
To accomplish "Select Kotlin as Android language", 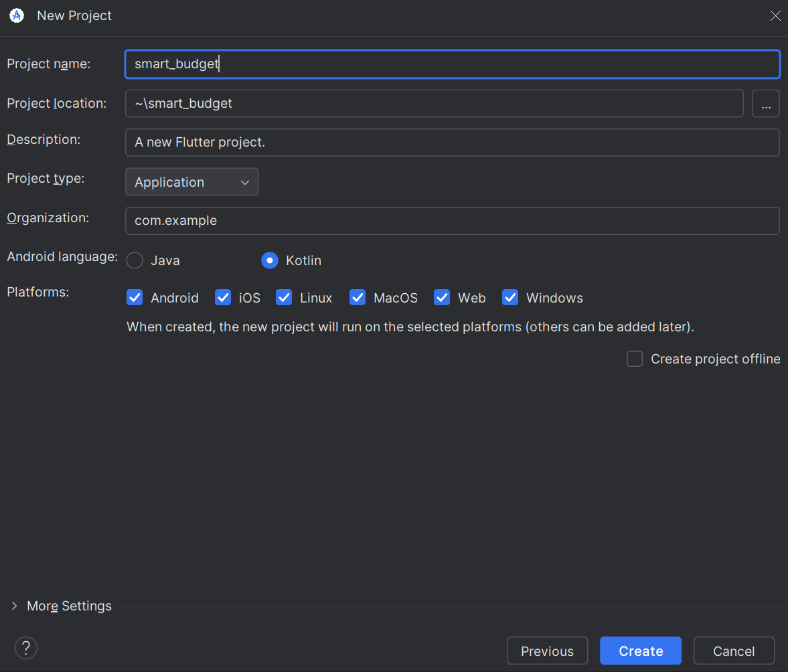I will (270, 260).
